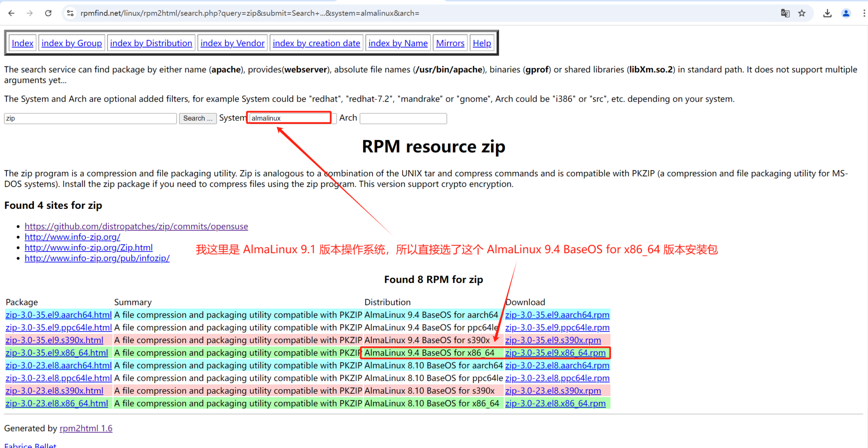
Task: Open the Mirrors navigation link
Action: [x=450, y=43]
